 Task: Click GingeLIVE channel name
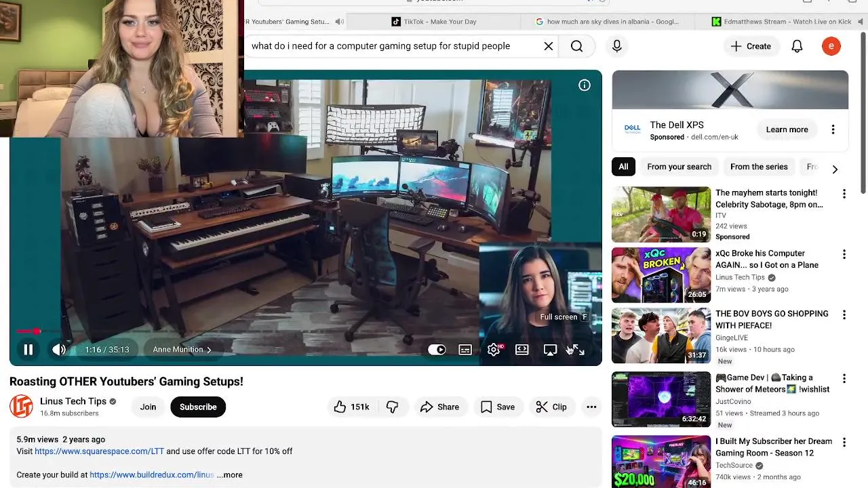tap(733, 338)
